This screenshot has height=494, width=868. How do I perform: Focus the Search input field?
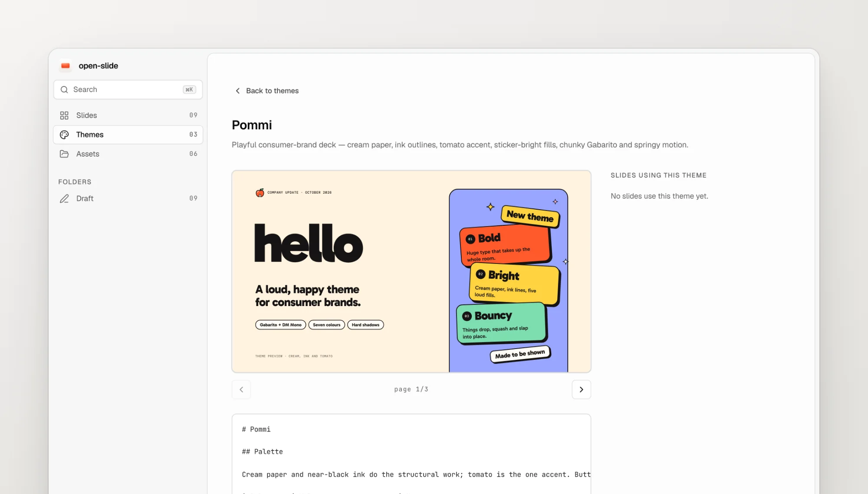128,89
